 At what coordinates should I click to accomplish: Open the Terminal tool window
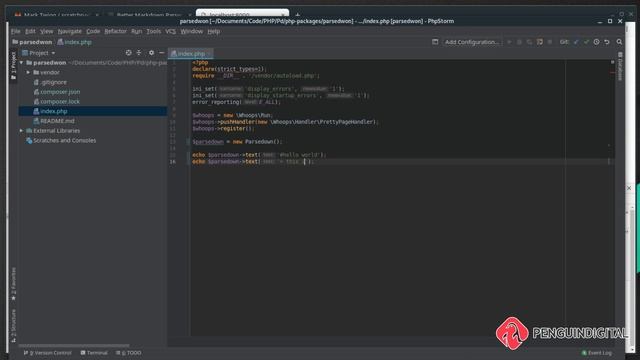point(94,353)
